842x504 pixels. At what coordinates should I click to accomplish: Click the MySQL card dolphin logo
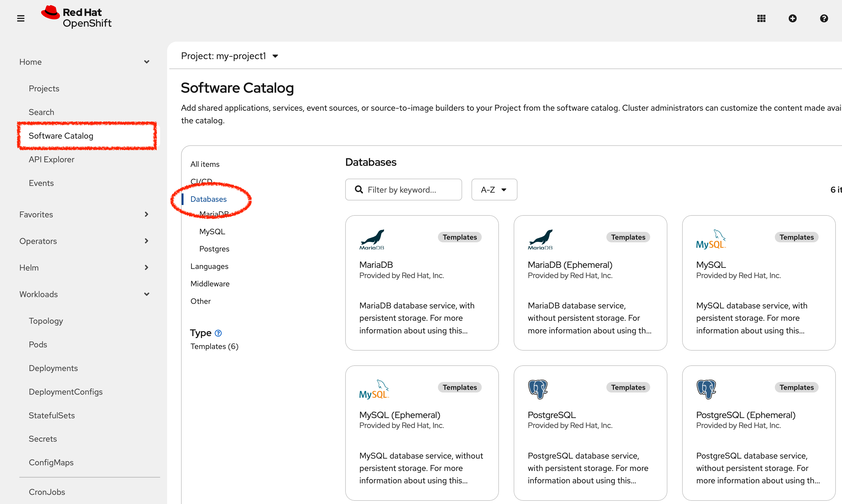coord(711,239)
